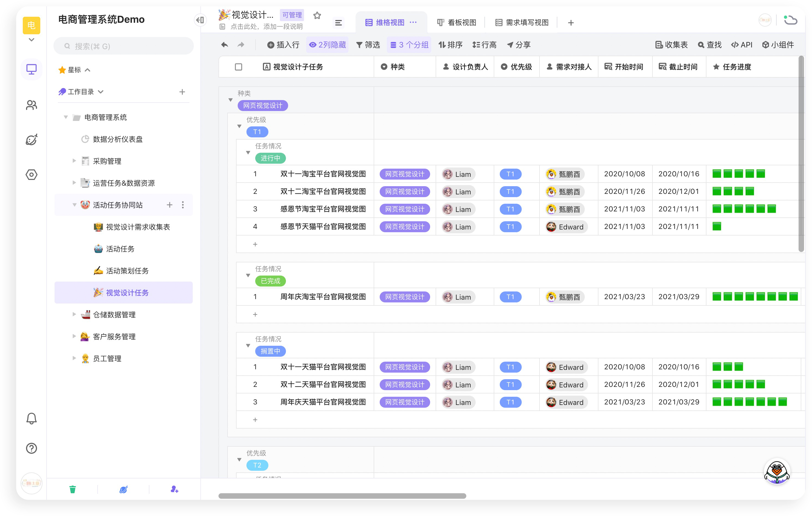
Task: Click the progress rating for 周年庆淘宝平台官网视觉图
Action: coord(755,296)
